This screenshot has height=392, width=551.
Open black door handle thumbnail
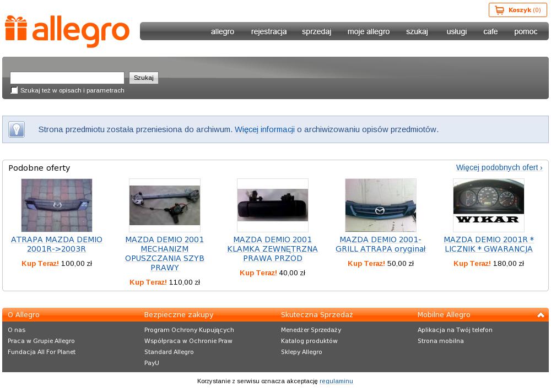click(x=273, y=205)
